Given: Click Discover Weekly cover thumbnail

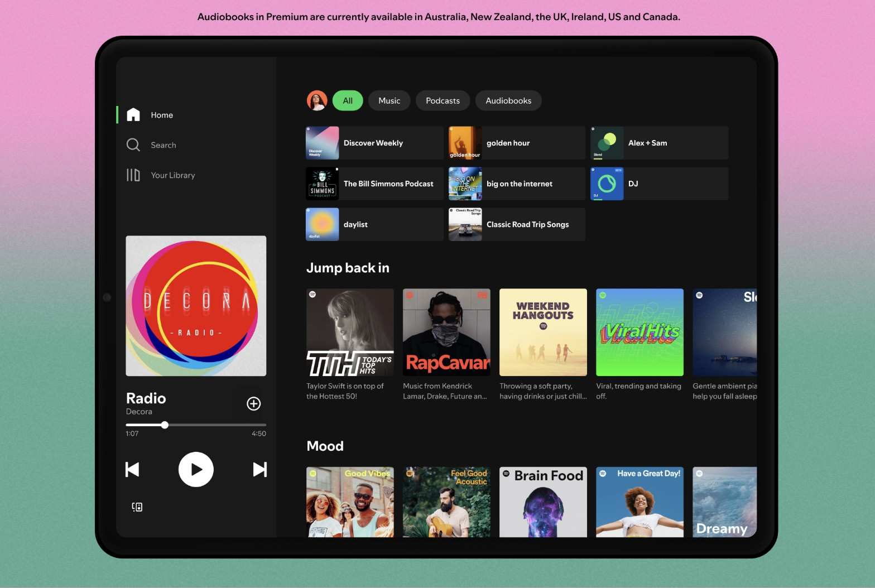Looking at the screenshot, I should 322,143.
